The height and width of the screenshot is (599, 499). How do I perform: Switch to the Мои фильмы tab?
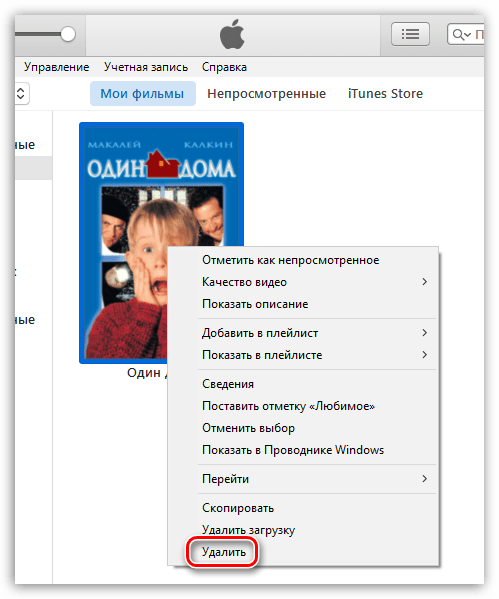143,94
